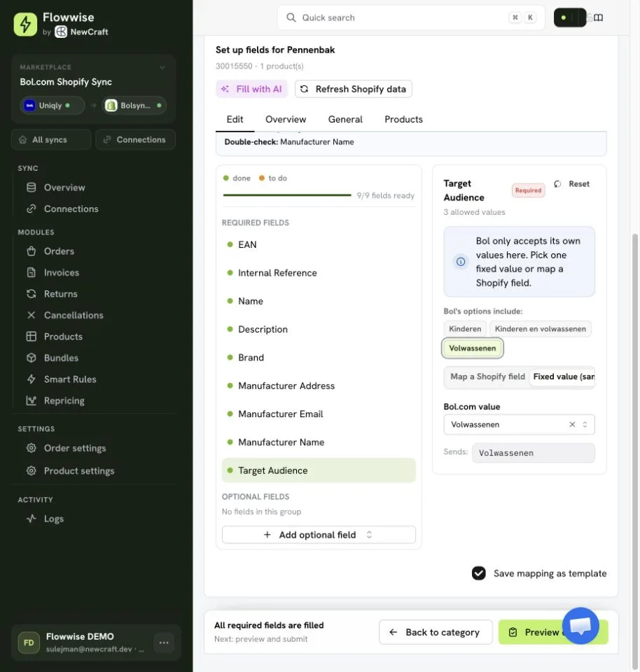The height and width of the screenshot is (672, 640).
Task: Click the Sends Volwassenen readonly field
Action: tap(534, 453)
